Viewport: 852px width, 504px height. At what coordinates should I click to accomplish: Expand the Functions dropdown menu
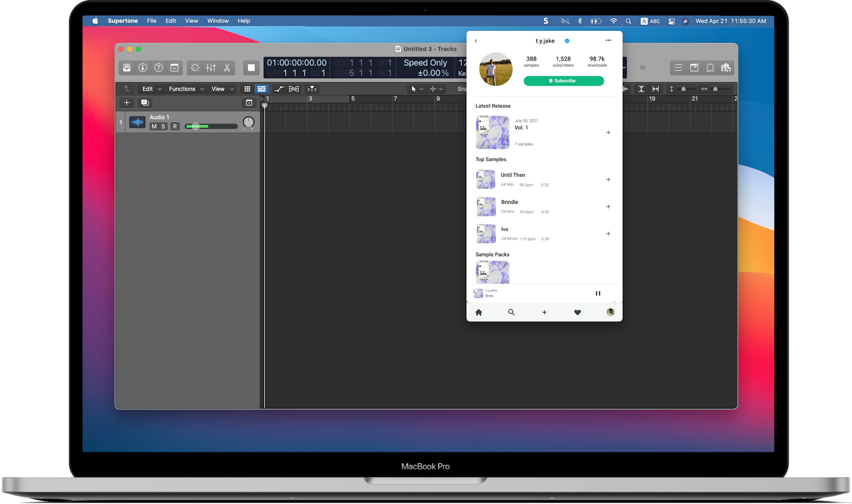coord(186,89)
